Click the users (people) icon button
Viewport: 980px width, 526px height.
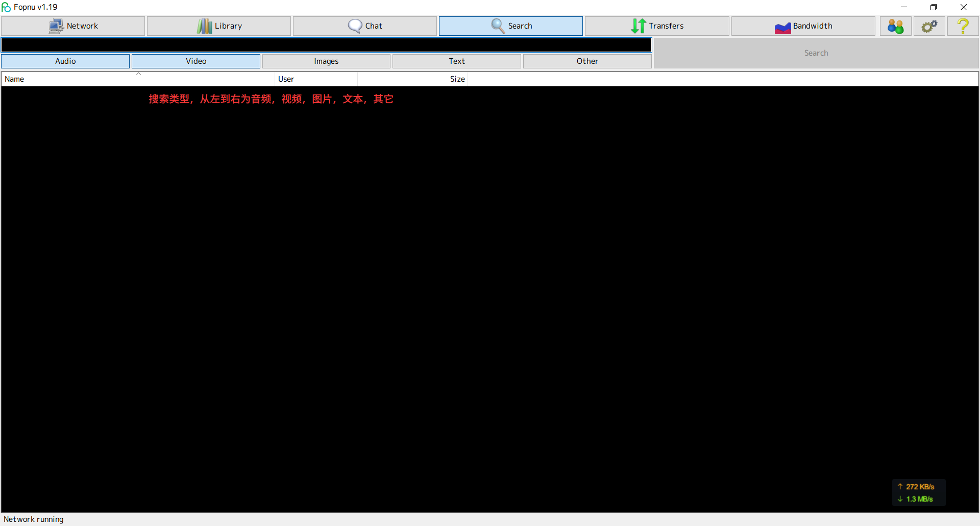tap(895, 26)
